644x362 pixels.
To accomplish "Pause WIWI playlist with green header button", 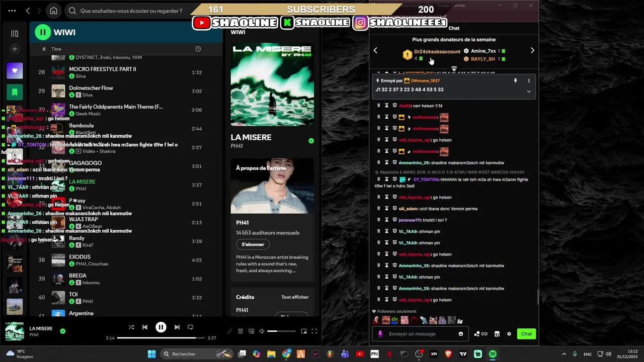I will [x=43, y=32].
